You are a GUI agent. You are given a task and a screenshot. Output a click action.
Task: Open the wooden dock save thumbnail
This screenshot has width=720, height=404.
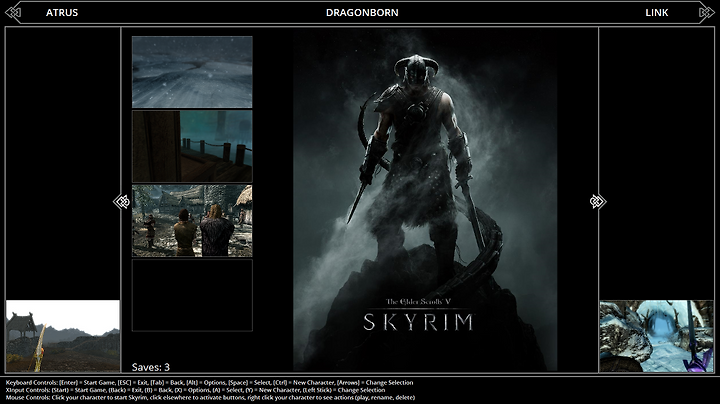click(x=192, y=146)
